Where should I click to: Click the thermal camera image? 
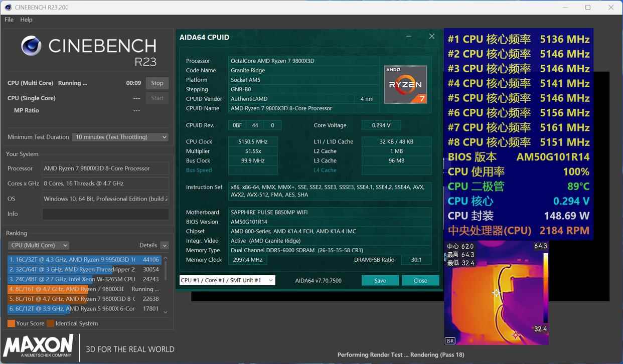[x=496, y=292]
